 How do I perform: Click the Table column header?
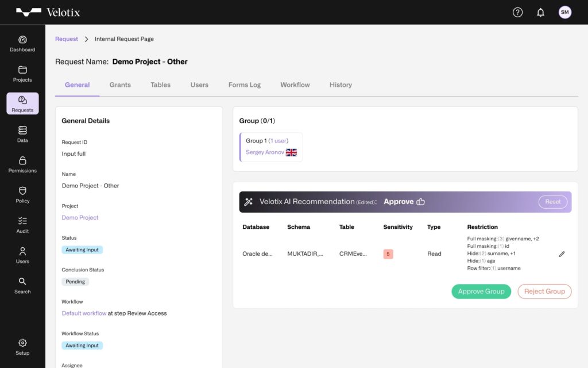tap(346, 227)
